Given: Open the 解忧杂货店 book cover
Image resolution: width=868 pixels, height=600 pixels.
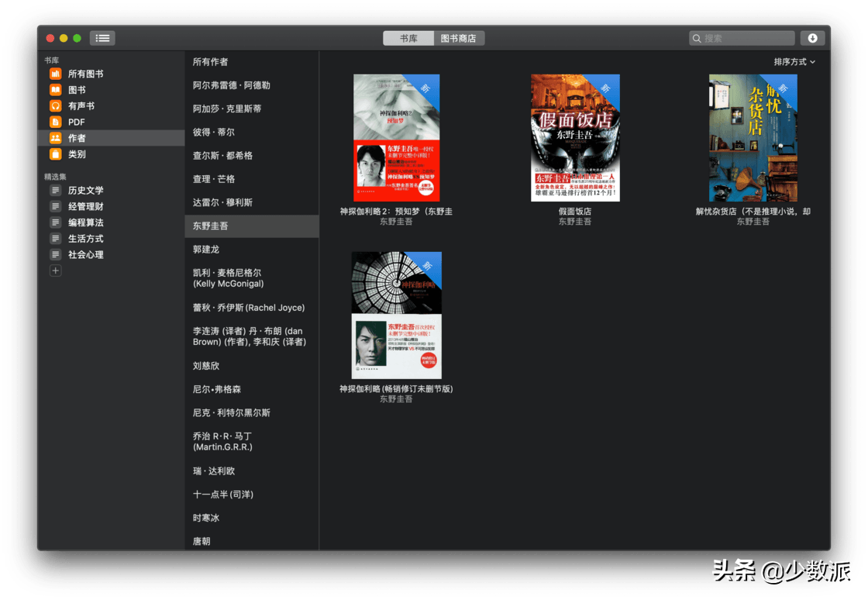Looking at the screenshot, I should (x=753, y=138).
